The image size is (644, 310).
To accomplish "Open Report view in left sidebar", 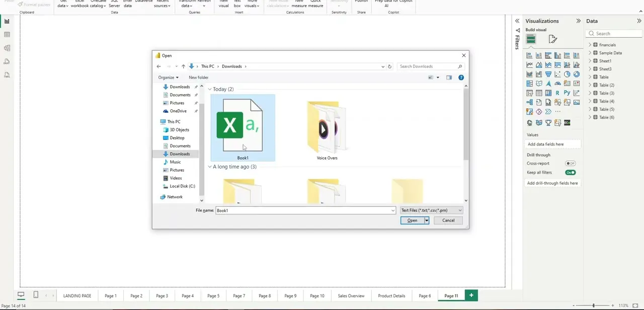I will pyautogui.click(x=7, y=21).
